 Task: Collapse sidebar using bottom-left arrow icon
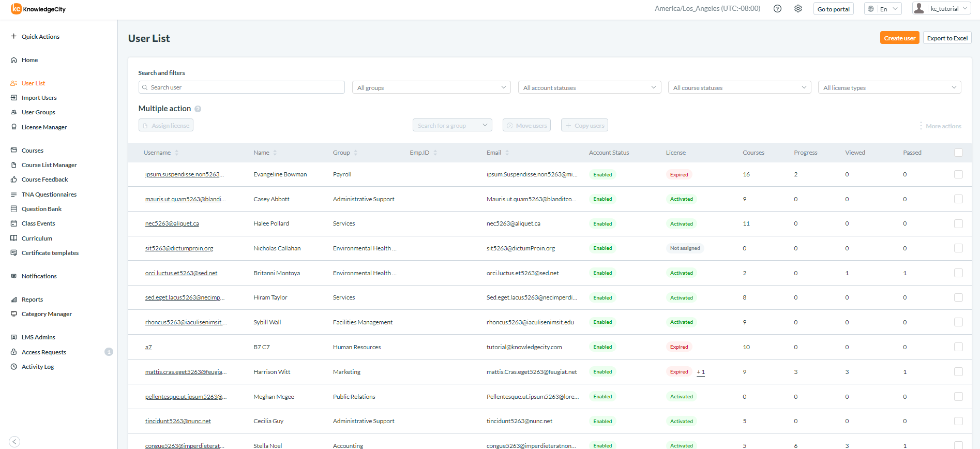(x=14, y=441)
